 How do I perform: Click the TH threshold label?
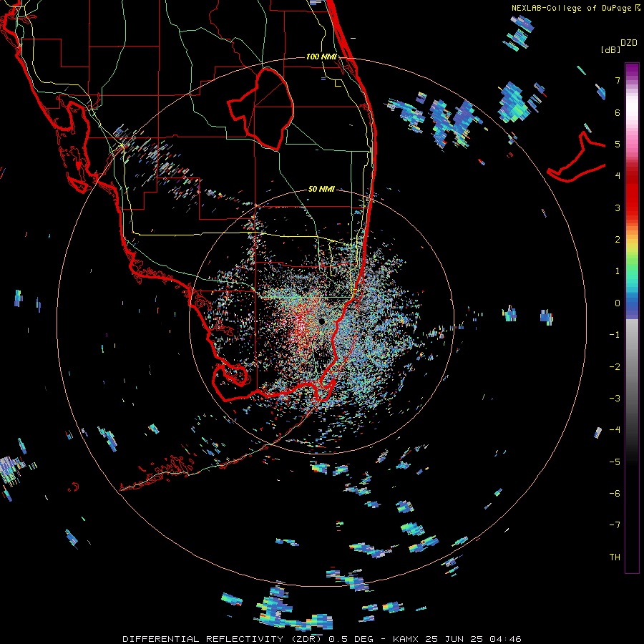615,557
